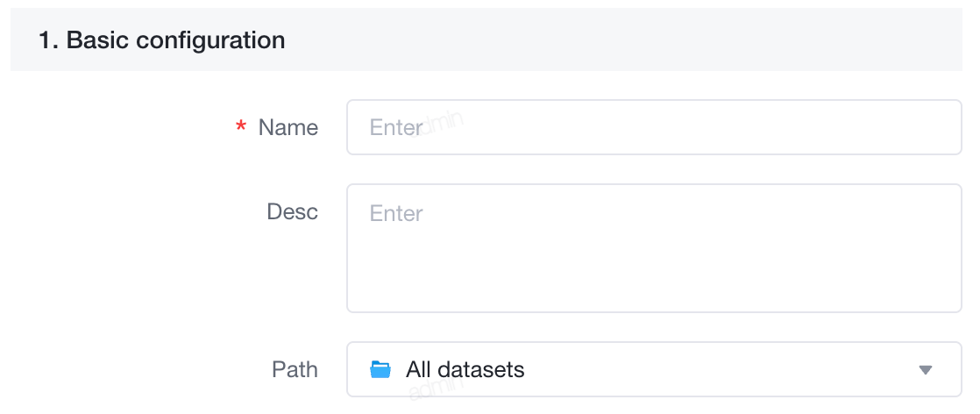Image resolution: width=980 pixels, height=414 pixels.
Task: Click the Desc field label
Action: (x=293, y=212)
